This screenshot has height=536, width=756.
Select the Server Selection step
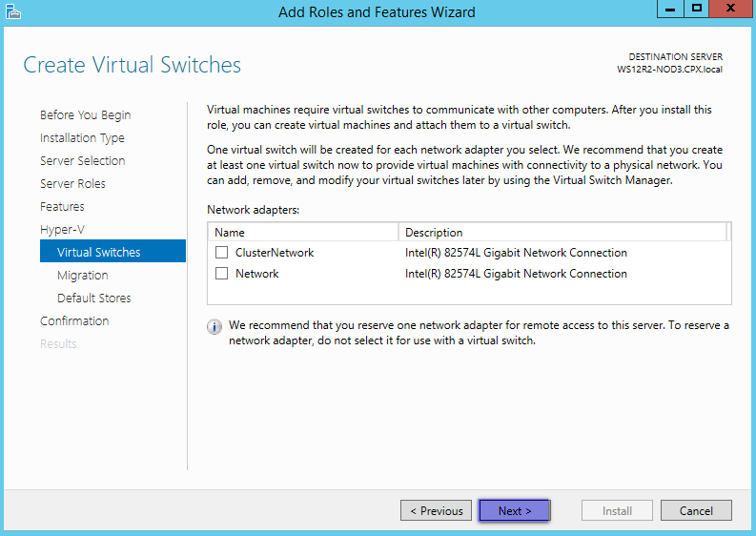tap(82, 160)
